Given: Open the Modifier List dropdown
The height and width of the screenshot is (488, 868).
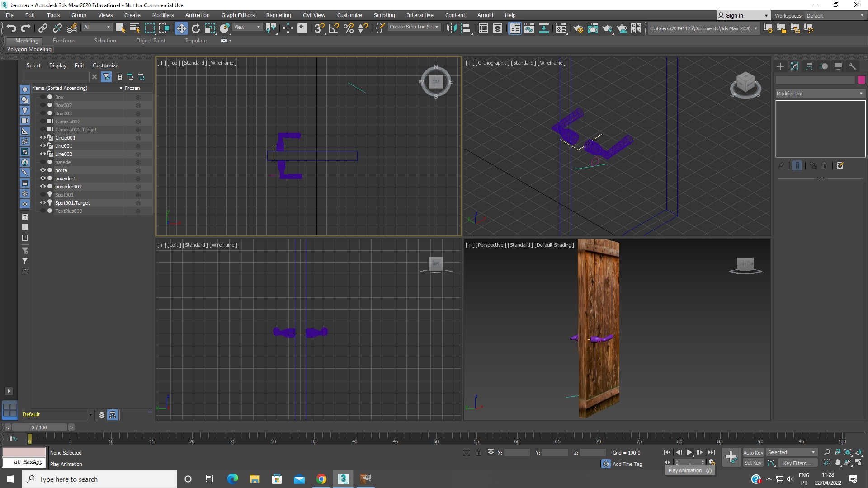Looking at the screenshot, I should (x=820, y=94).
